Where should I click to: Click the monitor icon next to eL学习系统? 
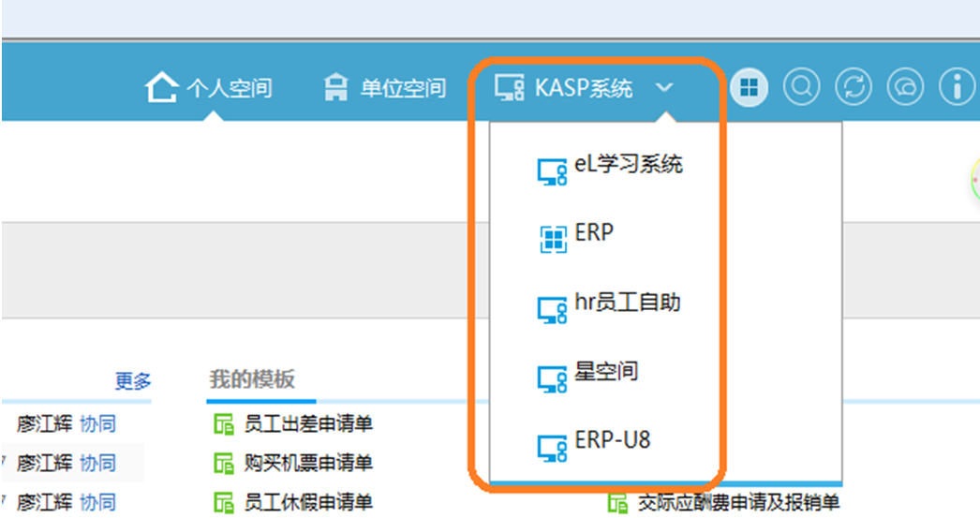(552, 172)
